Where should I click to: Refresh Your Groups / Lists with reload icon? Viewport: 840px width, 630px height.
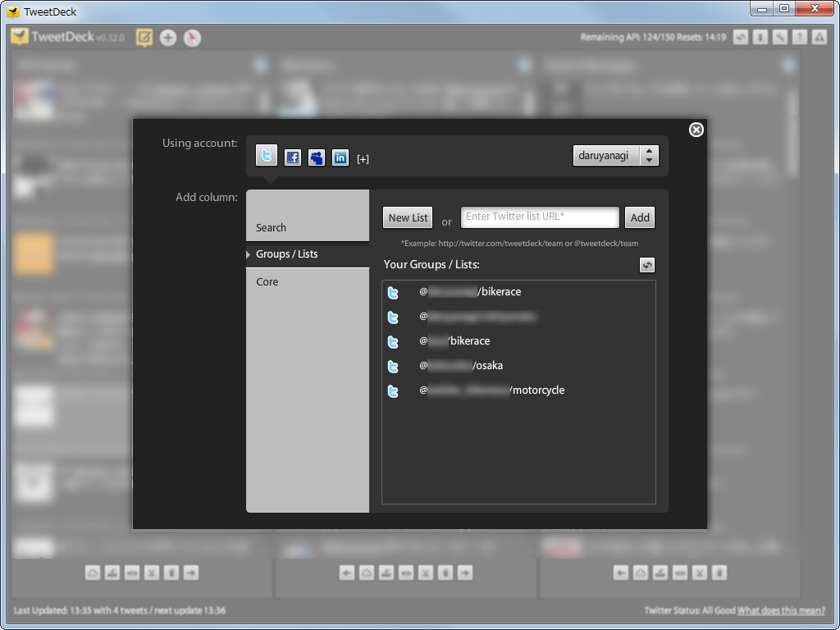[647, 265]
